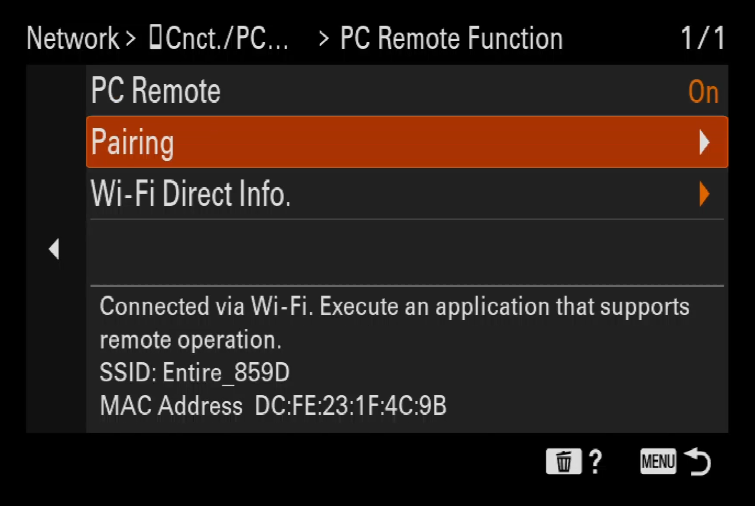This screenshot has width=755, height=506.
Task: Go to Network in the breadcrumb
Action: coord(73,38)
